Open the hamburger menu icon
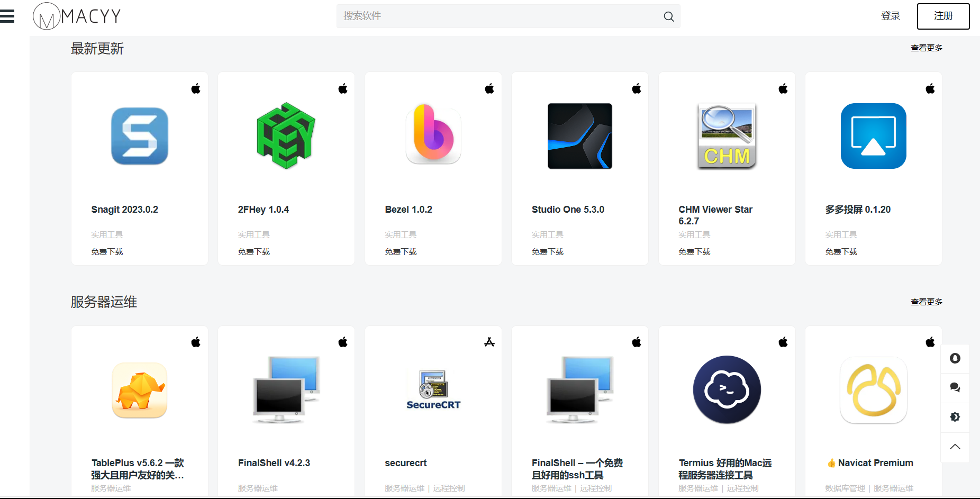The height and width of the screenshot is (499, 980). click(x=7, y=16)
